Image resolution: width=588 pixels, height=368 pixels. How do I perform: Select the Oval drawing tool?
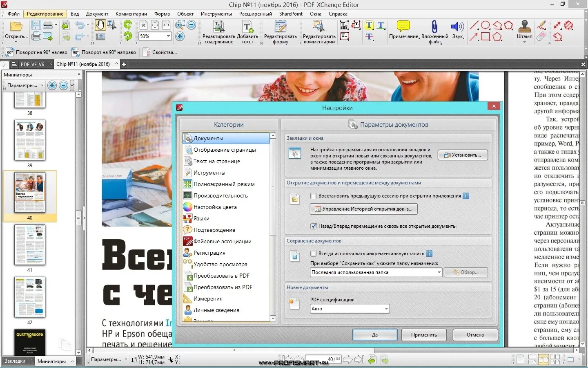pos(485,25)
